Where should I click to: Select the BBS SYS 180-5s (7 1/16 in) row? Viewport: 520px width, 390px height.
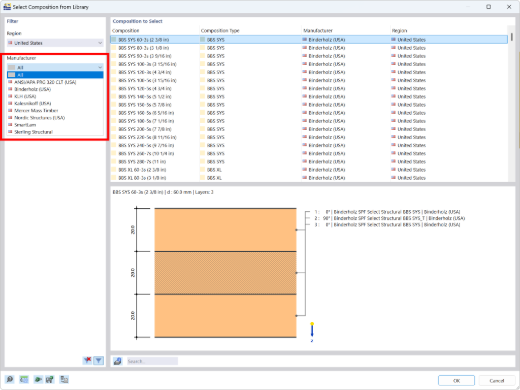(309, 121)
